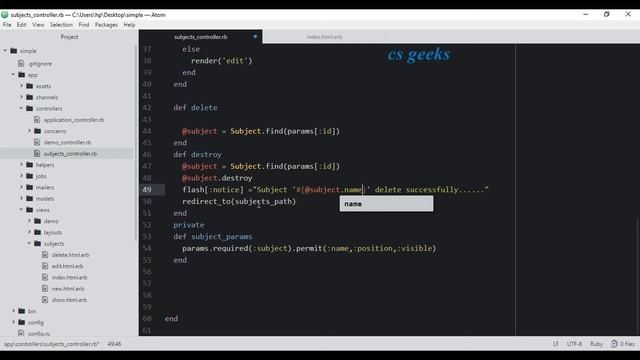The image size is (640, 360).
Task: Click new.html.erb file icon
Action: tap(45, 288)
